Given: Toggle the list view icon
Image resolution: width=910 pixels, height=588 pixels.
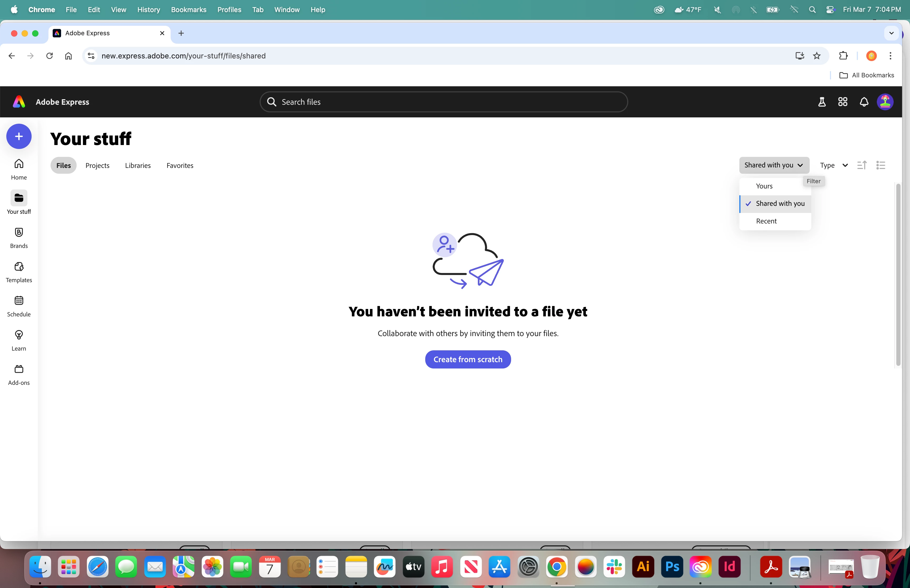Looking at the screenshot, I should coord(881,165).
